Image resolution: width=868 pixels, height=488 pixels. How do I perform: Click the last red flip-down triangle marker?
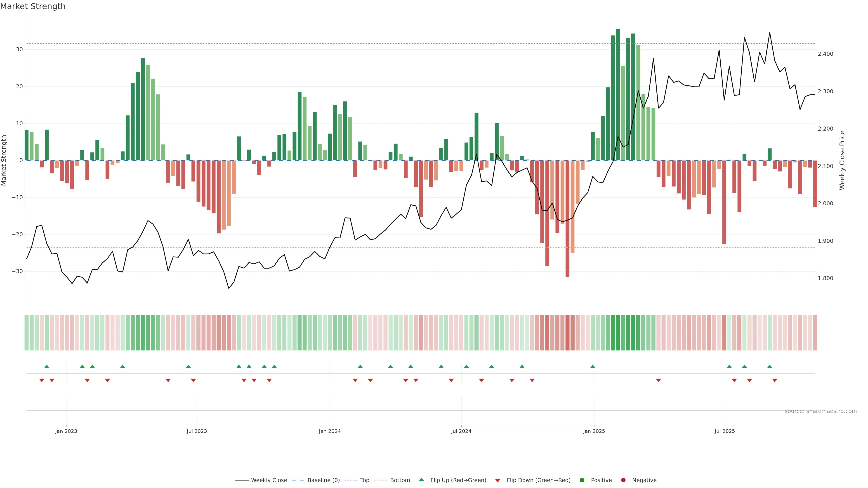775,380
